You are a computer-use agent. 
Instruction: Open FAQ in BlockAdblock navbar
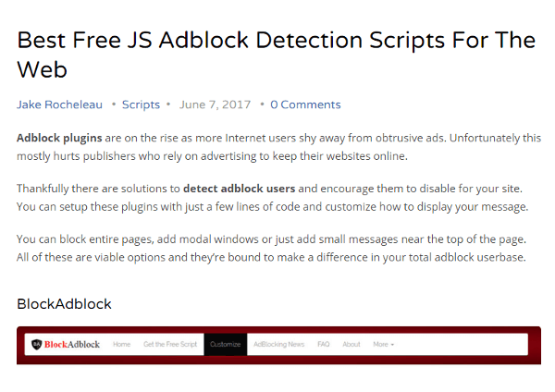click(324, 344)
